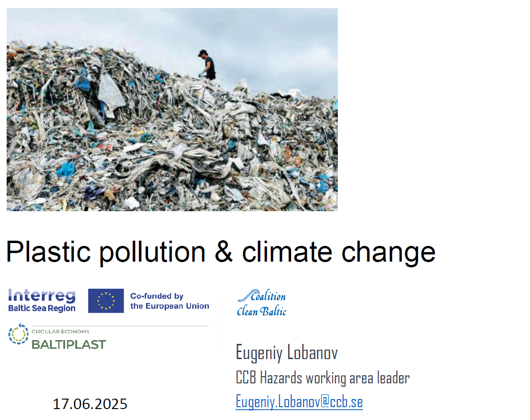Image resolution: width=530 pixels, height=420 pixels.
Task: Click the 'Baltic Sea Region' label
Action: tap(42, 308)
